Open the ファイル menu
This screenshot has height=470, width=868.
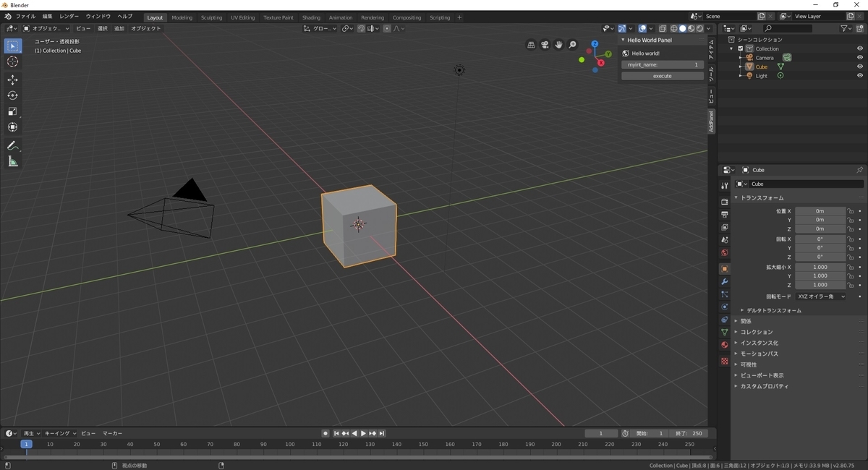25,16
